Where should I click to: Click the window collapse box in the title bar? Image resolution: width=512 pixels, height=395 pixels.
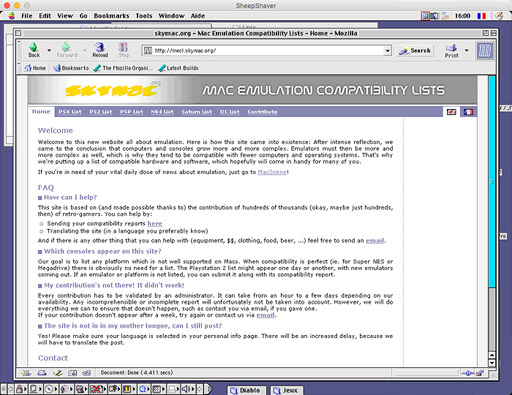pos(493,33)
